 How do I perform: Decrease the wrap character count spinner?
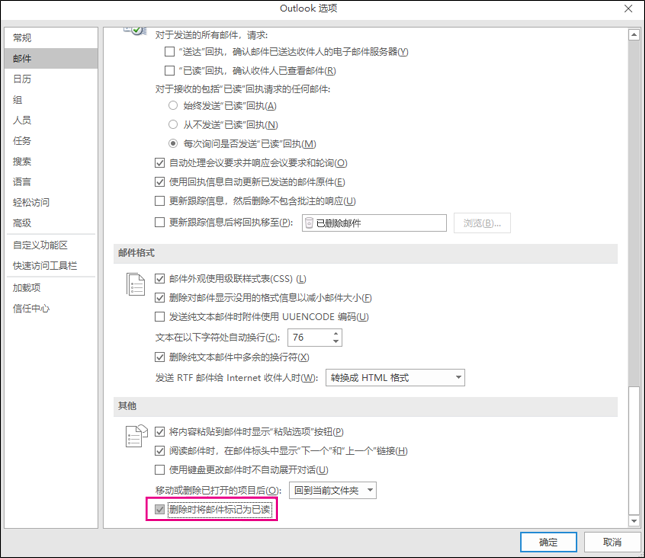pyautogui.click(x=336, y=341)
